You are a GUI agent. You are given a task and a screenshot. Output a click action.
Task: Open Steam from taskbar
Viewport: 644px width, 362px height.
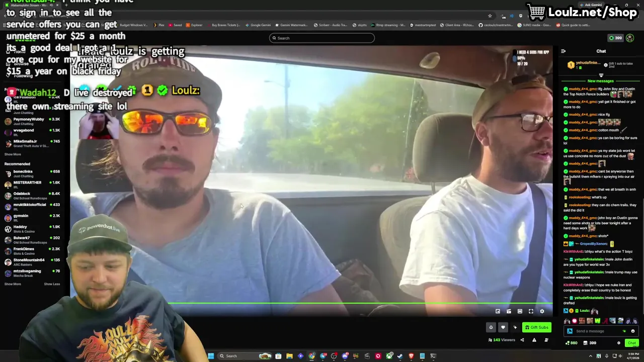tap(400, 356)
